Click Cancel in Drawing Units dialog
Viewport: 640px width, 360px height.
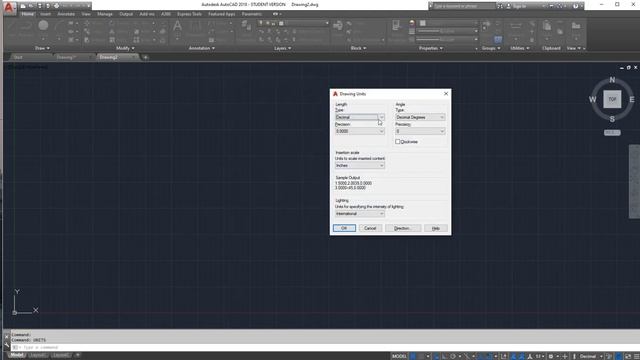click(370, 228)
